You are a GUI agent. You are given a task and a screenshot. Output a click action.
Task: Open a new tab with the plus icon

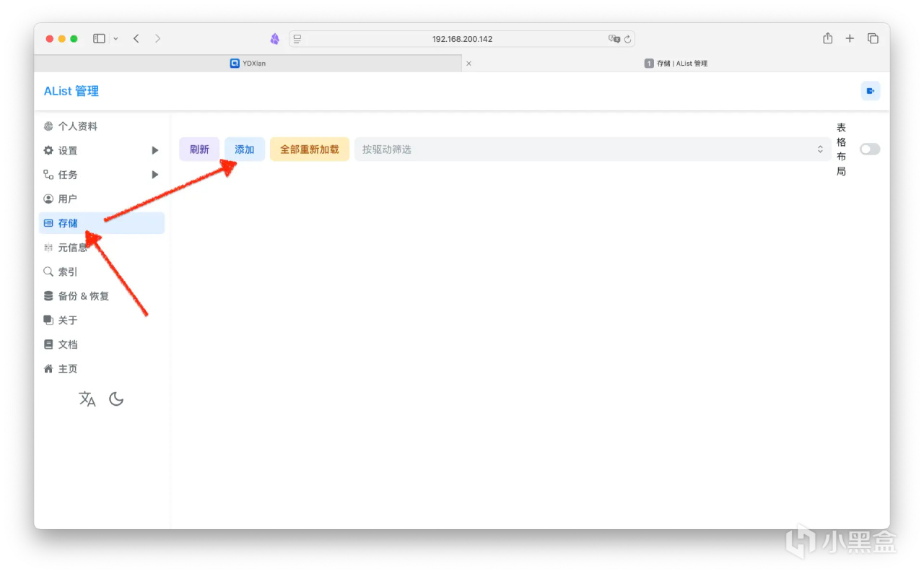point(850,38)
